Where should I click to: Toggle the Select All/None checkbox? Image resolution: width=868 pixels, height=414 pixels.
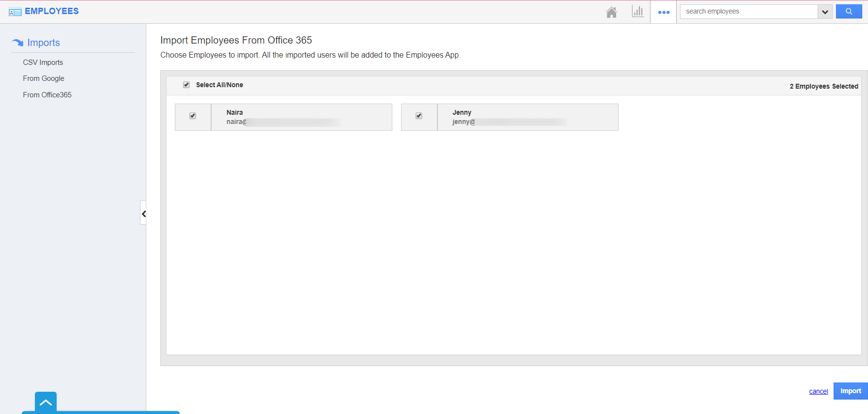coord(186,85)
